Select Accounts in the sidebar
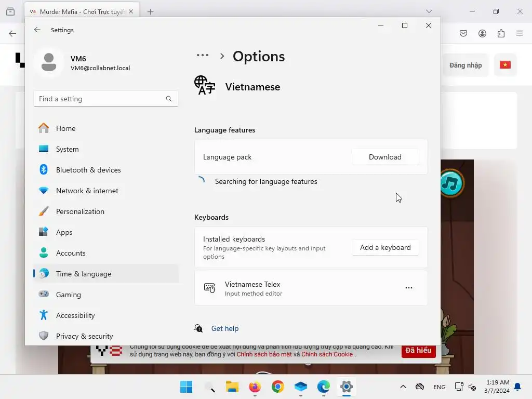The width and height of the screenshot is (532, 399). pyautogui.click(x=106, y=253)
